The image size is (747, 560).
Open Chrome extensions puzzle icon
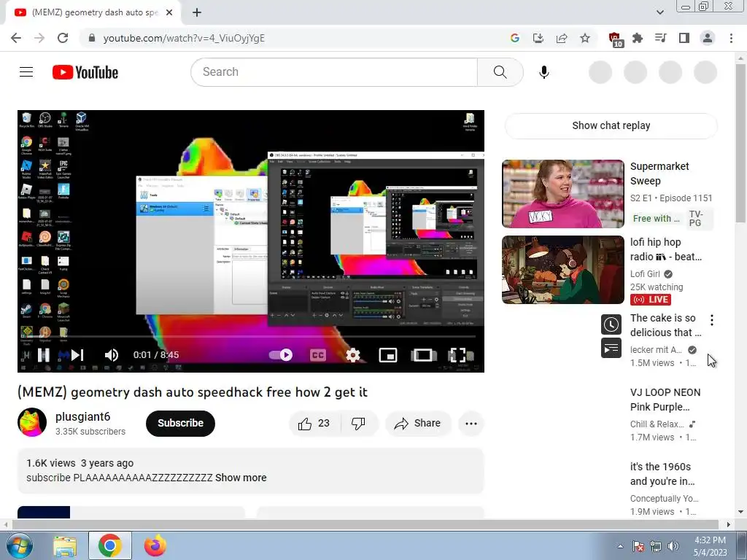pos(638,38)
